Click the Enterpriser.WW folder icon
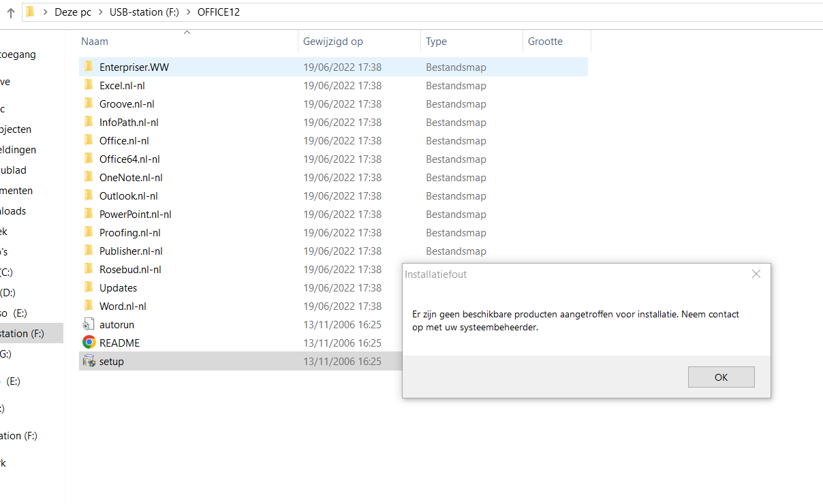 (x=89, y=67)
